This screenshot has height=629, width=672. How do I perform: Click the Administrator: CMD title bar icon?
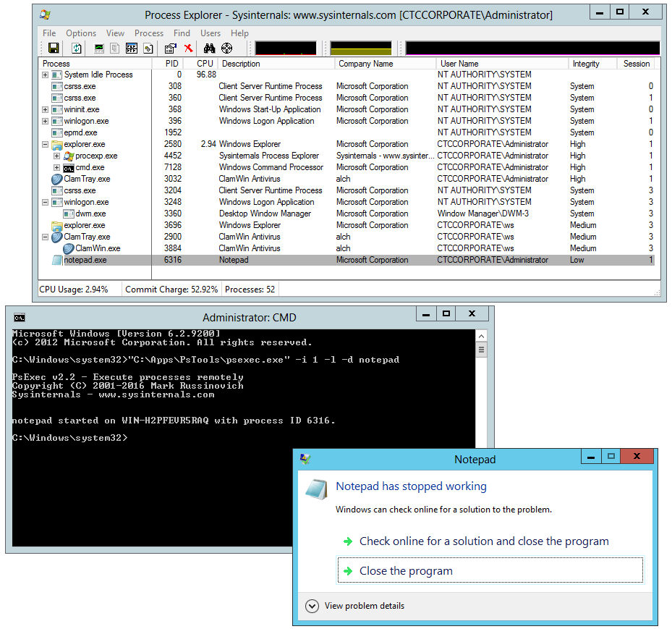(x=20, y=318)
